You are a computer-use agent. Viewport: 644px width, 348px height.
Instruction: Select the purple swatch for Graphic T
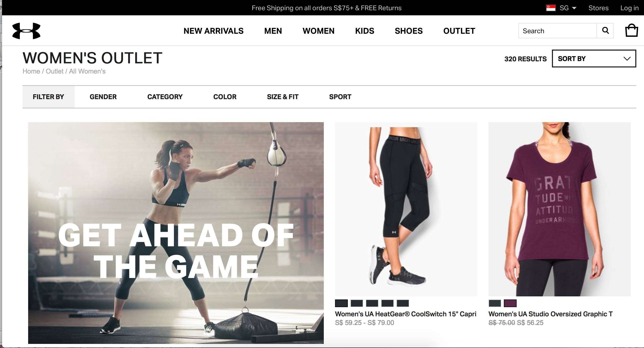(510, 303)
